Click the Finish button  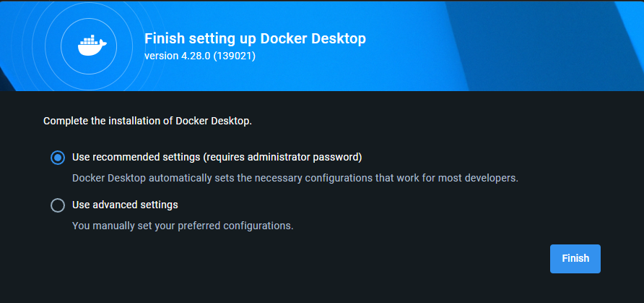point(575,259)
